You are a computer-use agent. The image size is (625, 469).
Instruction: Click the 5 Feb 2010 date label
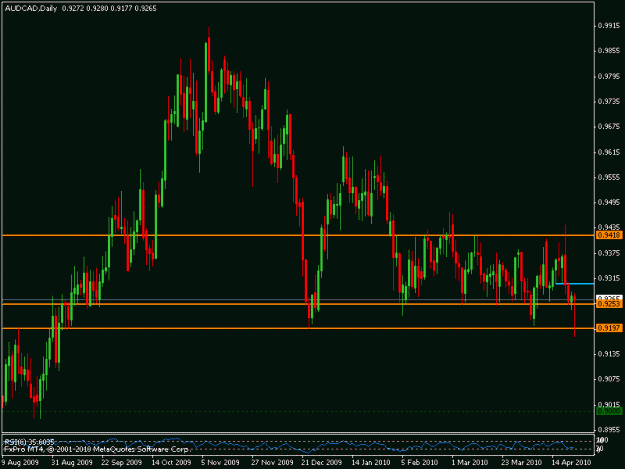click(x=420, y=462)
